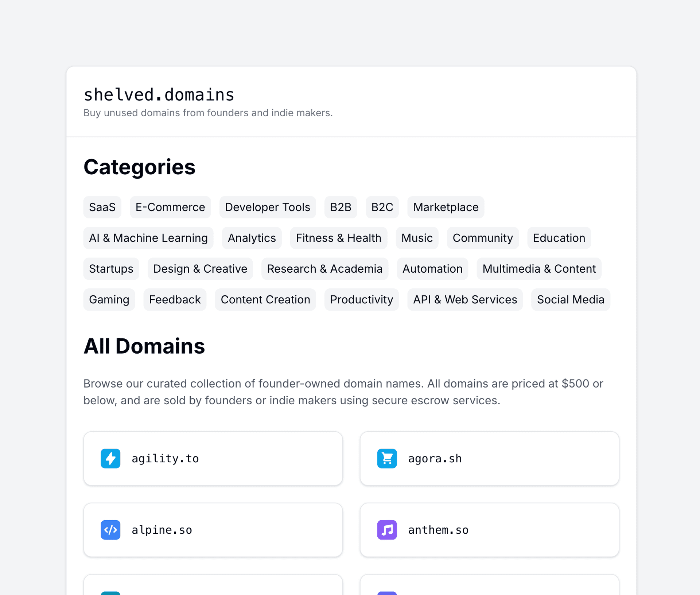Viewport: 700px width, 595px height.
Task: Open the anthem.so domain listing
Action: point(489,530)
